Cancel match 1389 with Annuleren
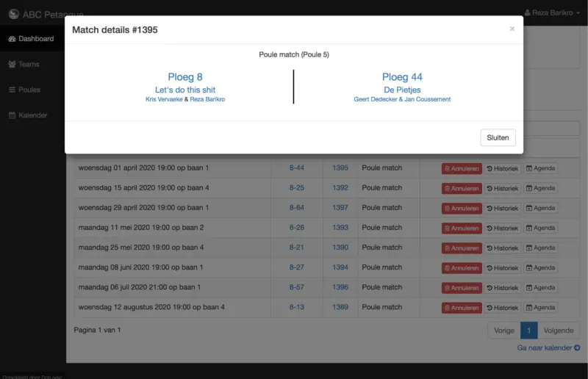Image resolution: width=588 pixels, height=379 pixels. (462, 308)
